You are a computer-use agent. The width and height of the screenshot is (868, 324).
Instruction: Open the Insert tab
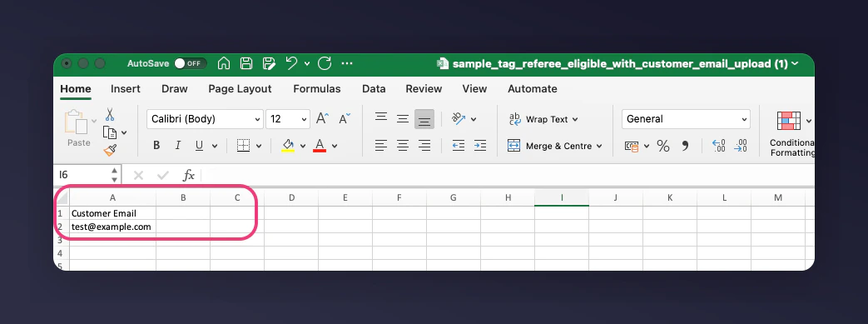126,88
